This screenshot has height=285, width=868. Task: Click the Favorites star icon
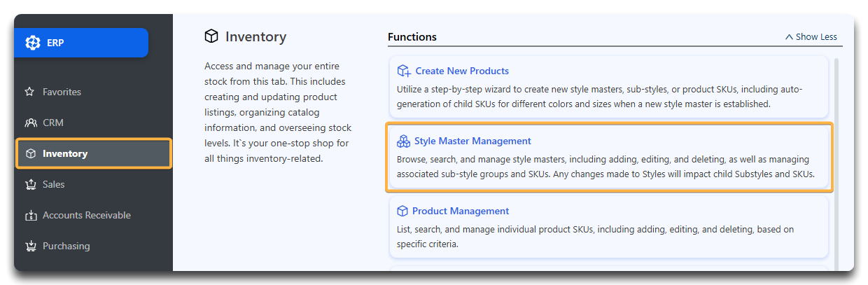[x=30, y=92]
